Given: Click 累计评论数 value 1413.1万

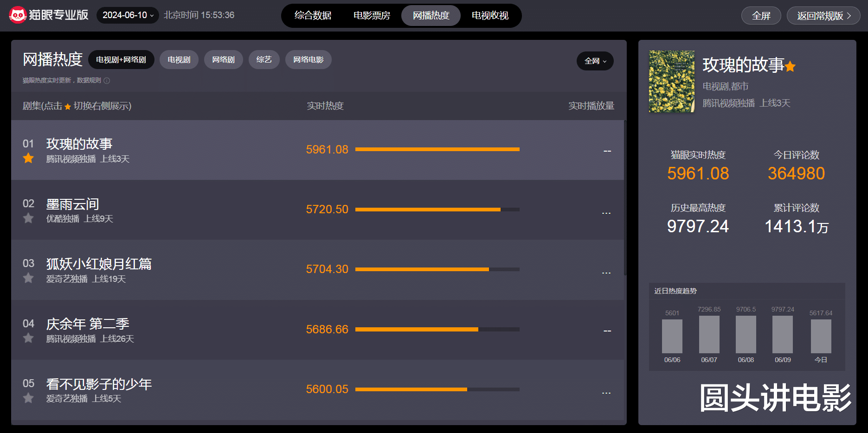Looking at the screenshot, I should [x=797, y=227].
